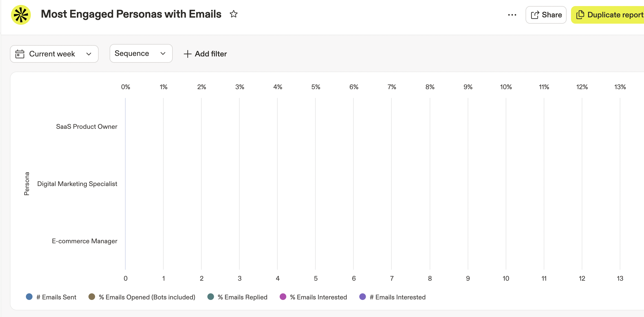Select the E-commerce Manager persona label

tap(85, 241)
